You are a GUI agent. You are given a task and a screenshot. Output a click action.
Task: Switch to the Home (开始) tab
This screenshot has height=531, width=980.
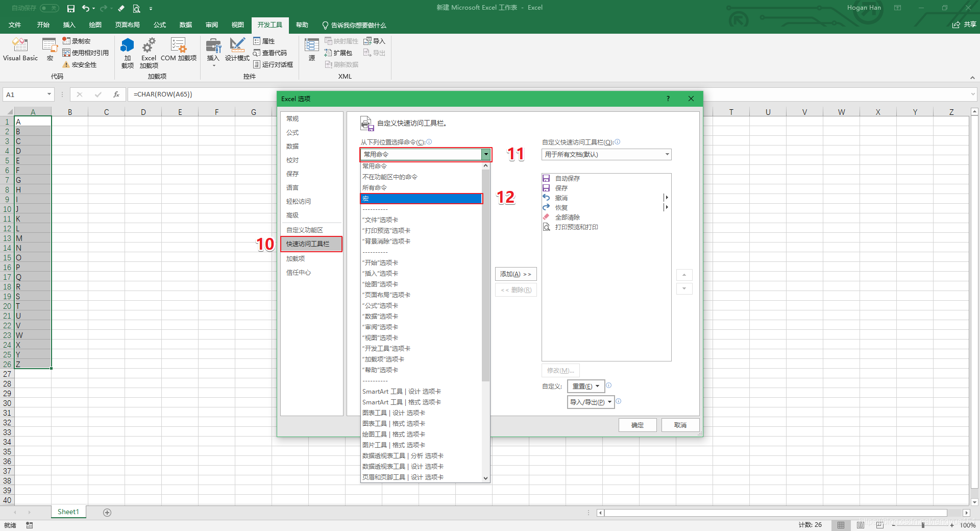[43, 25]
